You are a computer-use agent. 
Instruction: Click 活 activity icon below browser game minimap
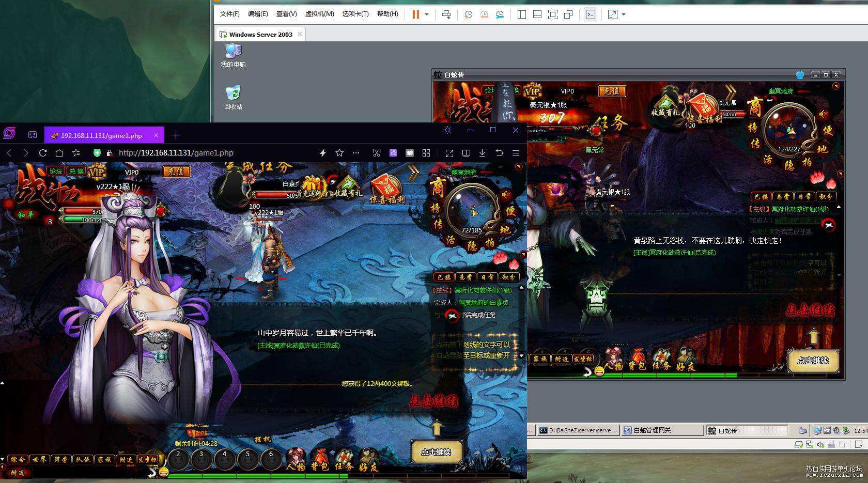point(451,240)
